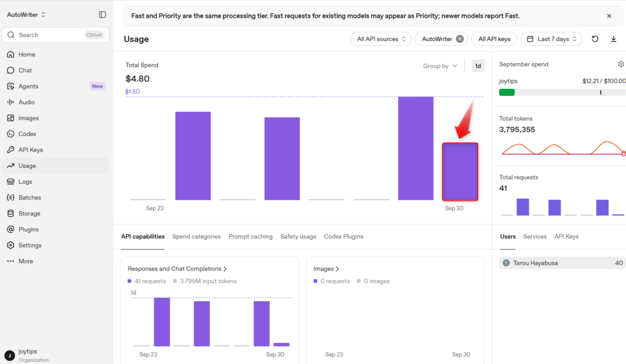The height and width of the screenshot is (364, 626).
Task: View the Safety usage tab
Action: click(x=298, y=237)
